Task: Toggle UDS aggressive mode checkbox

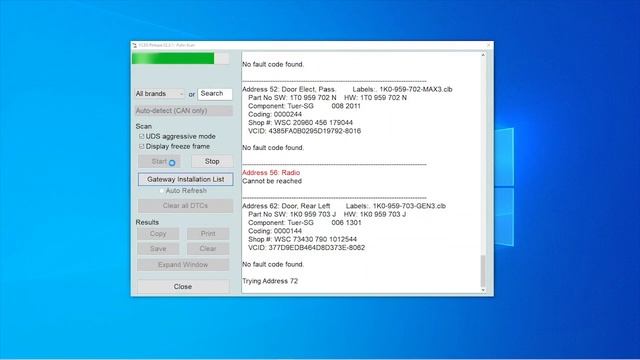Action: point(142,136)
